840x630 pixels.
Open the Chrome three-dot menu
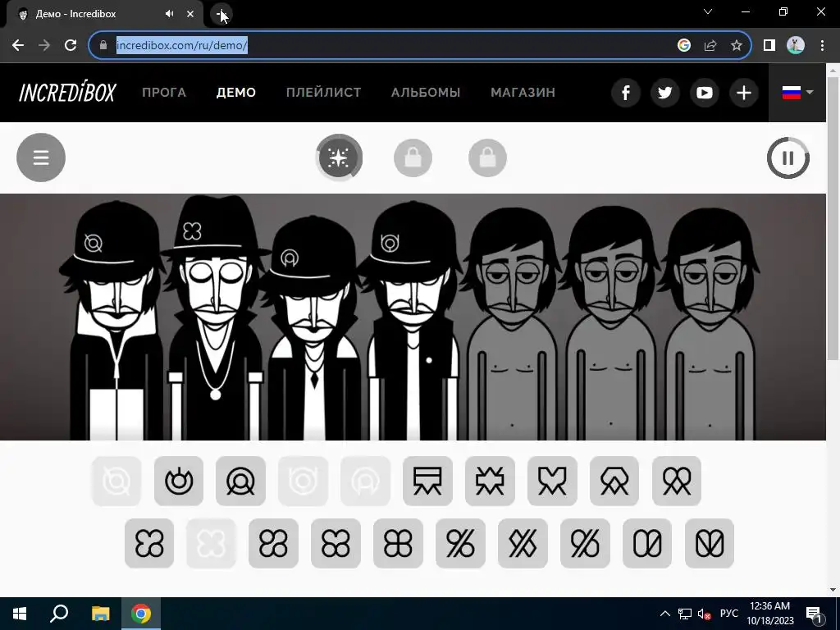pos(822,46)
